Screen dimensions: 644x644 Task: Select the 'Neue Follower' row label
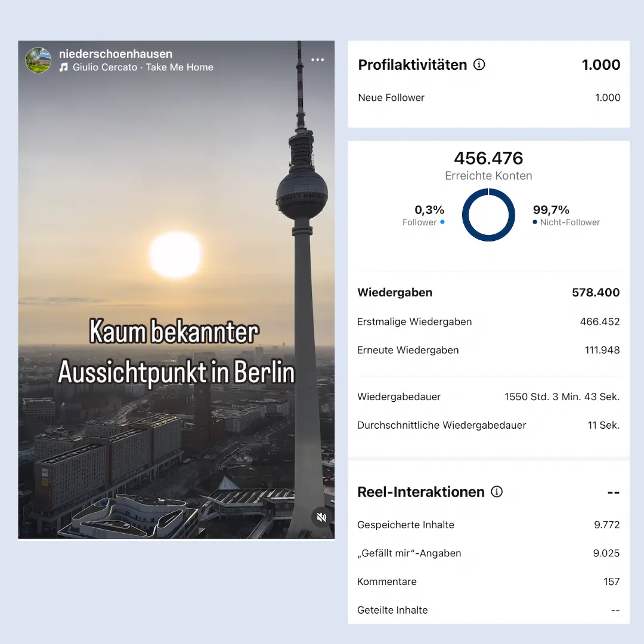391,98
